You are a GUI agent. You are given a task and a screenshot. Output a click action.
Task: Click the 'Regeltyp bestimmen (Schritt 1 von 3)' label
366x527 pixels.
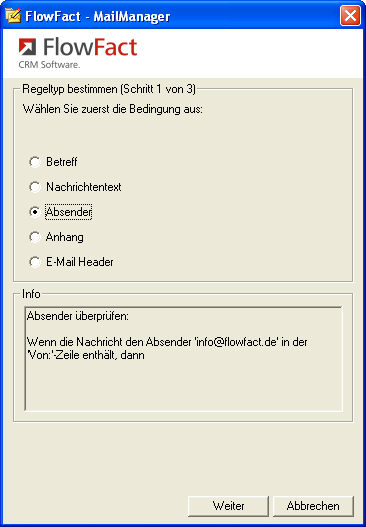[109, 89]
